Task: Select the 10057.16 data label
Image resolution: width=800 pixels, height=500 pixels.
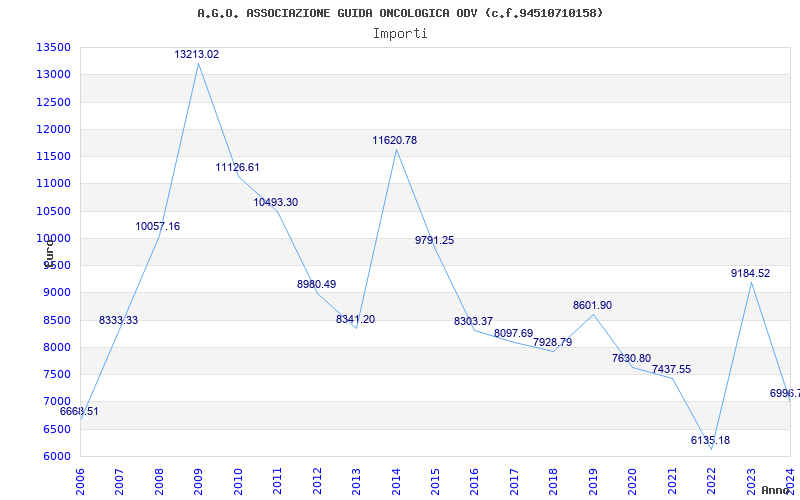Action: click(x=158, y=226)
